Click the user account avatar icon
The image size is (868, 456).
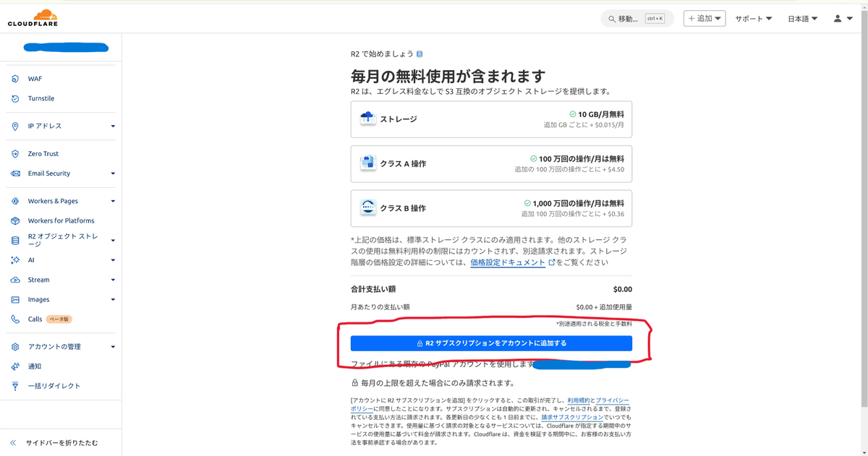pos(838,19)
